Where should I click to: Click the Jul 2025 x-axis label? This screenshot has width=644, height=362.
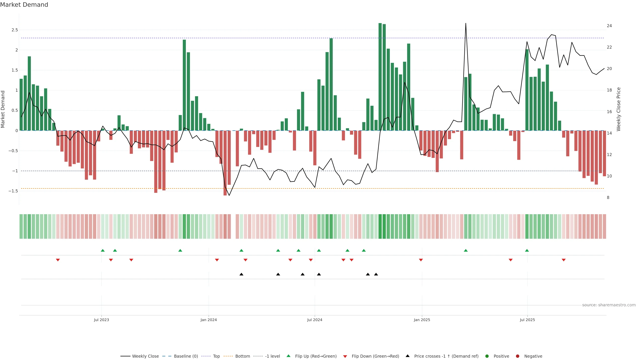527,320
